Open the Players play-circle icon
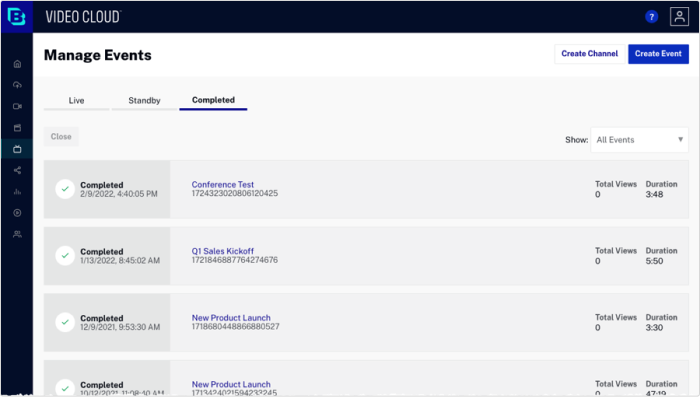Image resolution: width=700 pixels, height=397 pixels. pos(17,213)
